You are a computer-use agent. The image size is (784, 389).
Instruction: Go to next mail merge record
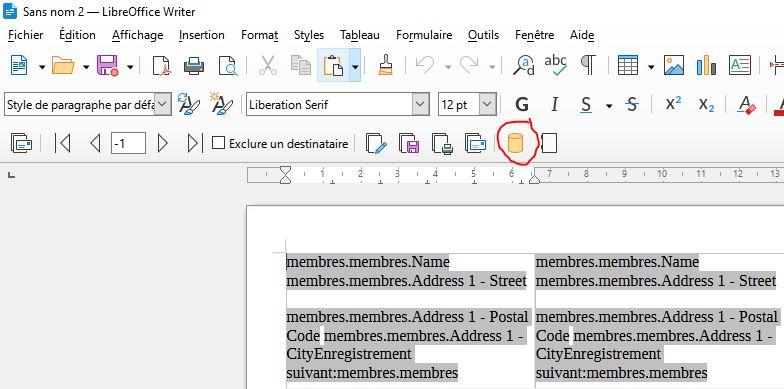(x=162, y=144)
